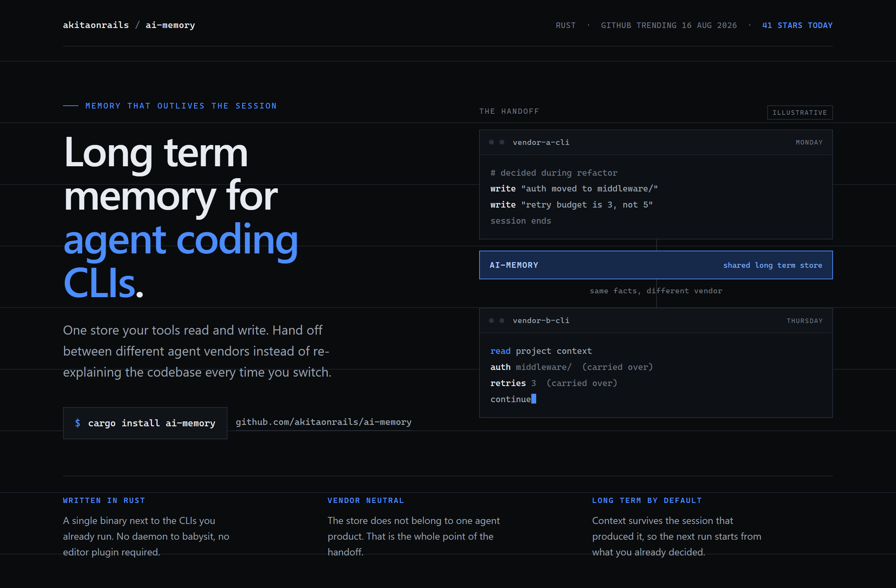Click the 'The store does not belong' description

tap(413, 536)
